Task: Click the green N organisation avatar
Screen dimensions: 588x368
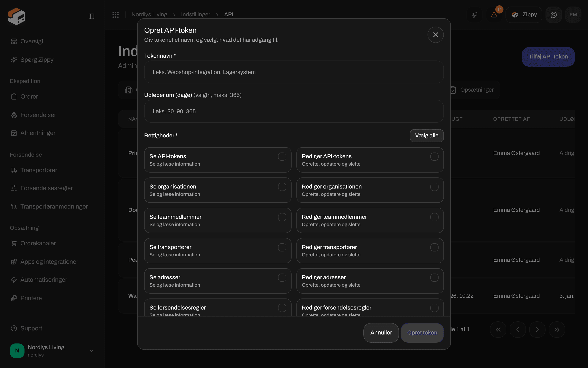Action: click(x=17, y=351)
